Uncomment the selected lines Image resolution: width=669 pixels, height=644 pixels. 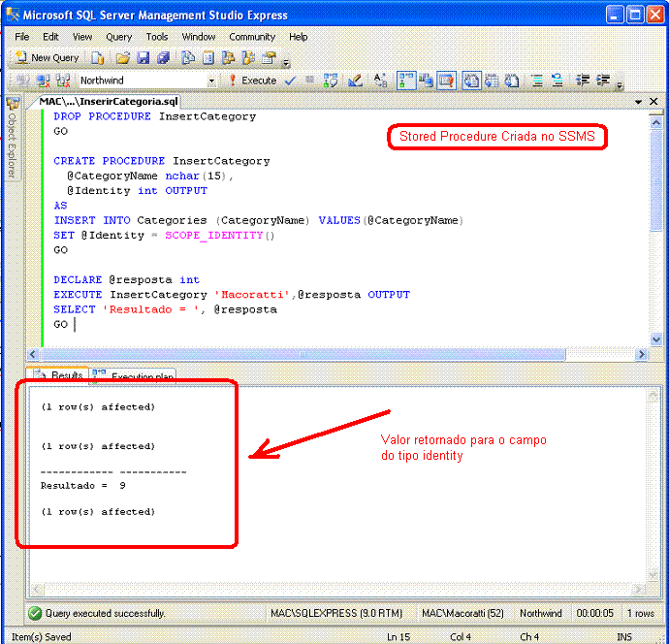coord(557,80)
